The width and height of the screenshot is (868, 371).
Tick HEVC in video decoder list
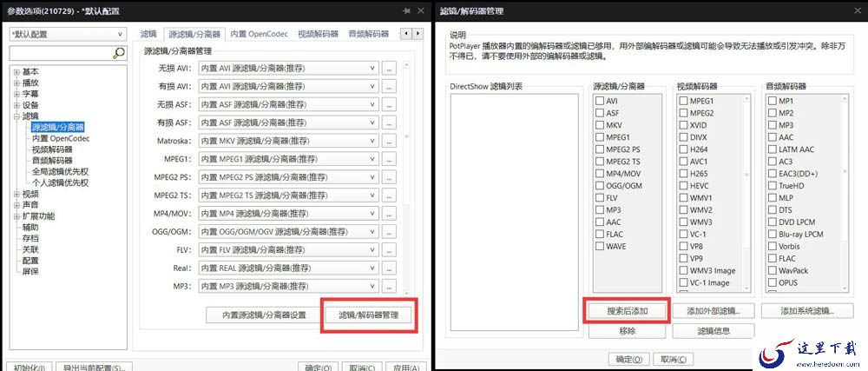683,186
